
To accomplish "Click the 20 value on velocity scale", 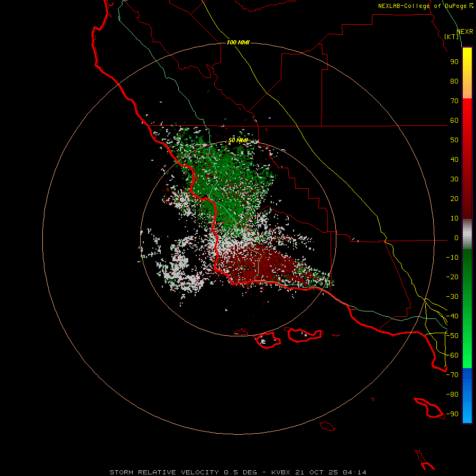I will pyautogui.click(x=454, y=198).
